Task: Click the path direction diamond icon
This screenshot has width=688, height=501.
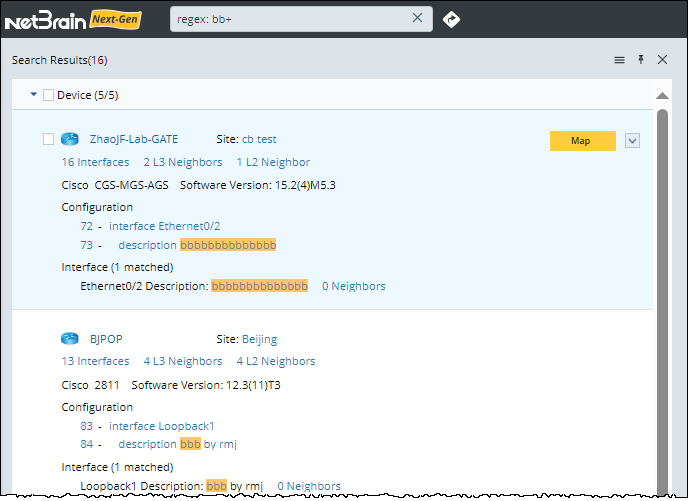Action: [451, 18]
